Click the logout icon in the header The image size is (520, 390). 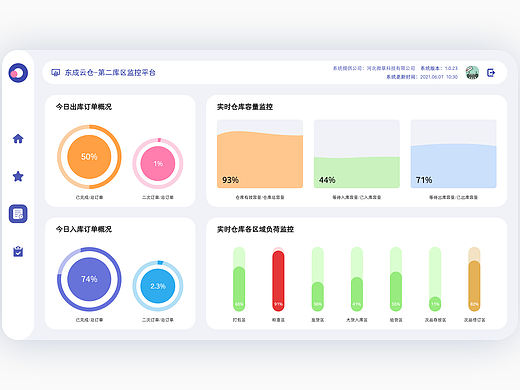(491, 72)
